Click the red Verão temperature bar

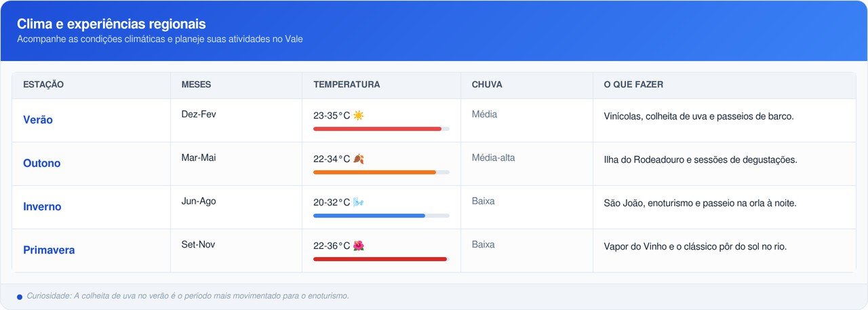click(377, 129)
